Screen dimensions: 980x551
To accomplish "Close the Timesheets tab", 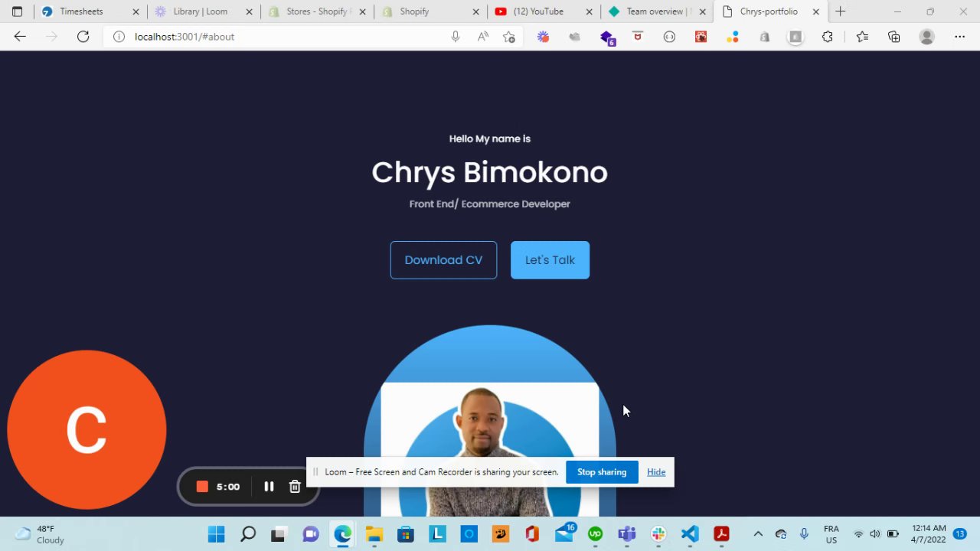I will [x=136, y=11].
